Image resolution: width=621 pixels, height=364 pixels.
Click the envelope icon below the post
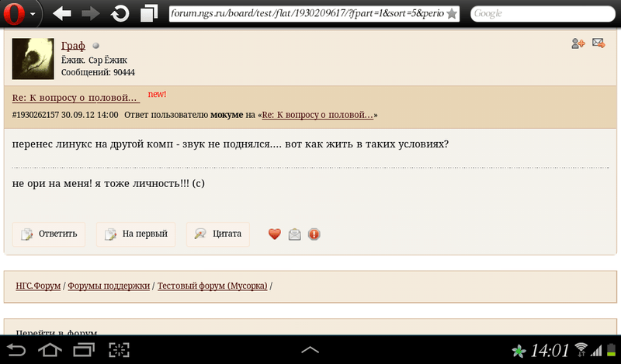click(x=295, y=234)
